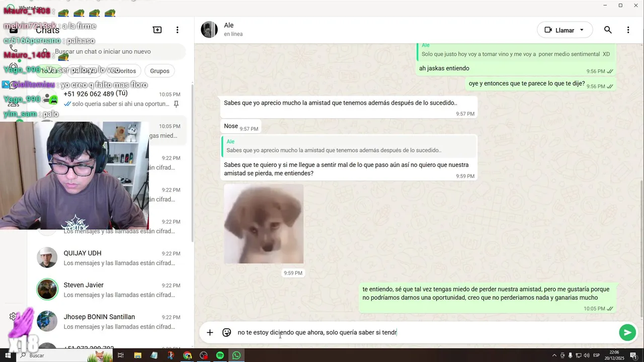The height and width of the screenshot is (362, 644).
Task: Open Jhosep BONIN Santillan profile picture
Action: (x=47, y=322)
